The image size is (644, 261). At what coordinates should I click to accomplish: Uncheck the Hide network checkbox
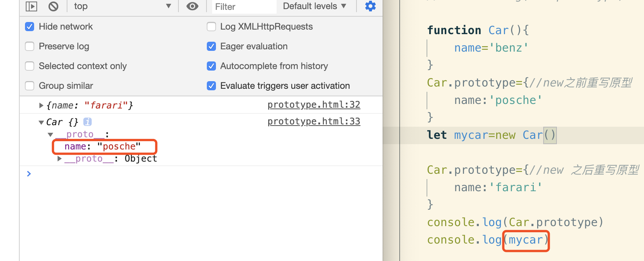pos(30,27)
